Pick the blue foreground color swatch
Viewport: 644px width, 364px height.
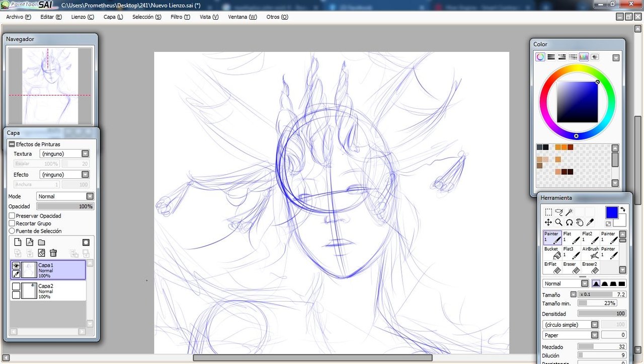[x=612, y=212]
